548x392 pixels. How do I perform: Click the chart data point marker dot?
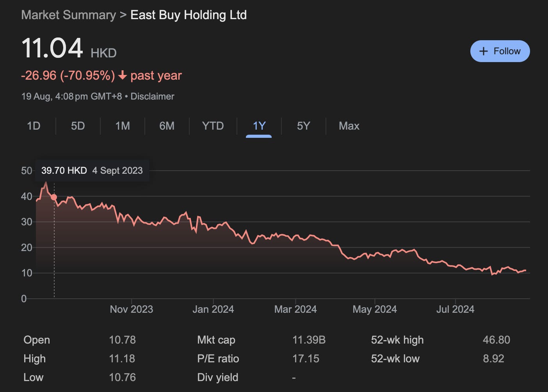(x=54, y=197)
